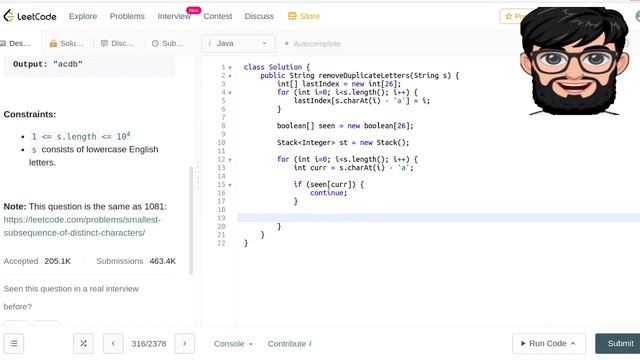Click line number 10 in the gutter

click(221, 143)
